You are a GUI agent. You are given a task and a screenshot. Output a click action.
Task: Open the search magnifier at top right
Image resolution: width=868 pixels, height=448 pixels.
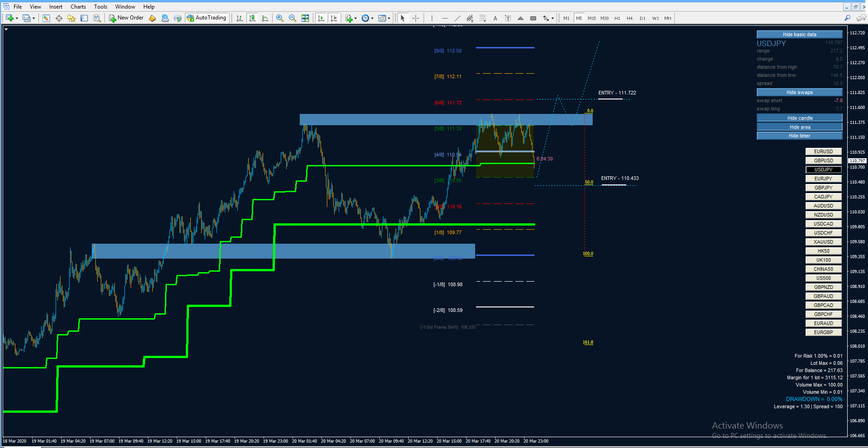coord(847,18)
